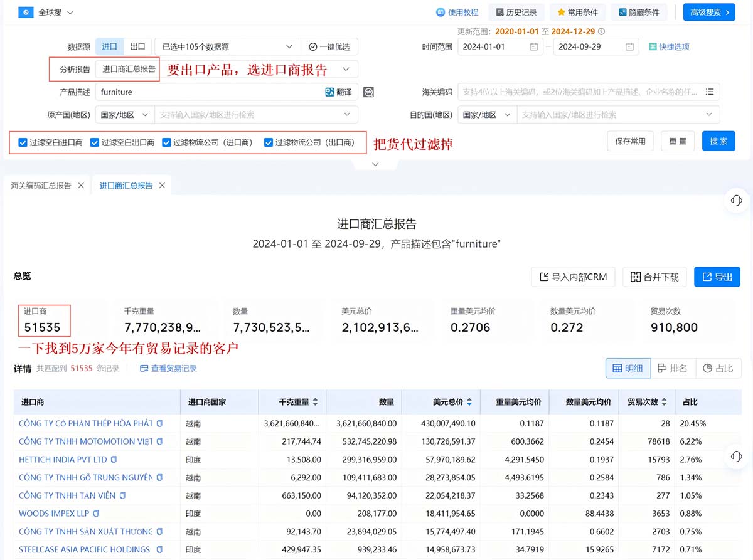Open importer WOODS IMPEX LLP link
Image resolution: width=753 pixels, height=560 pixels.
pyautogui.click(x=54, y=514)
